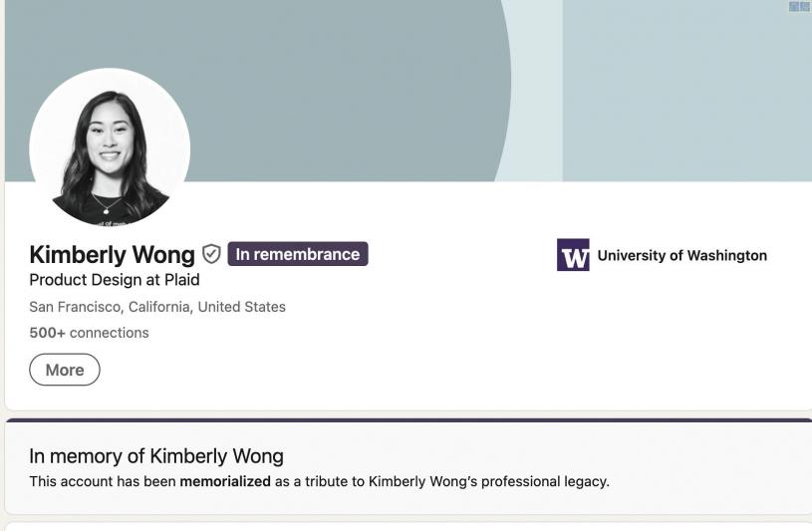Click the In memory of Kimberly Wong heading
Viewport: 812px width, 531px height.
(x=156, y=456)
